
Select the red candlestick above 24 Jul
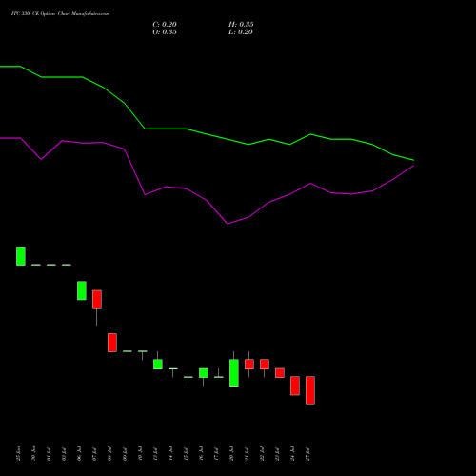coord(295,386)
